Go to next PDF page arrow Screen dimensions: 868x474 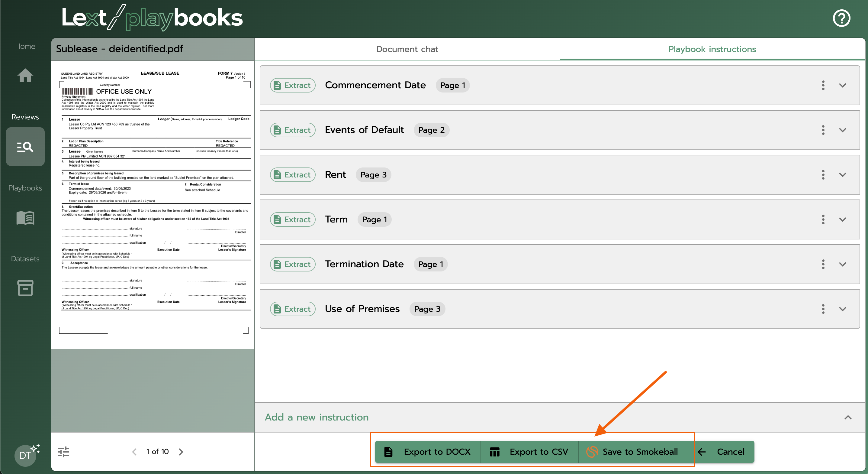tap(181, 452)
